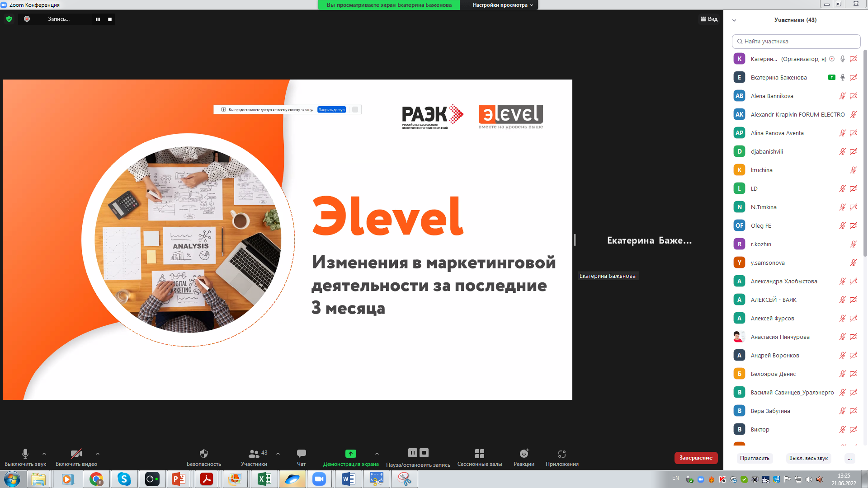The image size is (868, 488).
Task: Click Пригласить invite button
Action: pyautogui.click(x=755, y=458)
